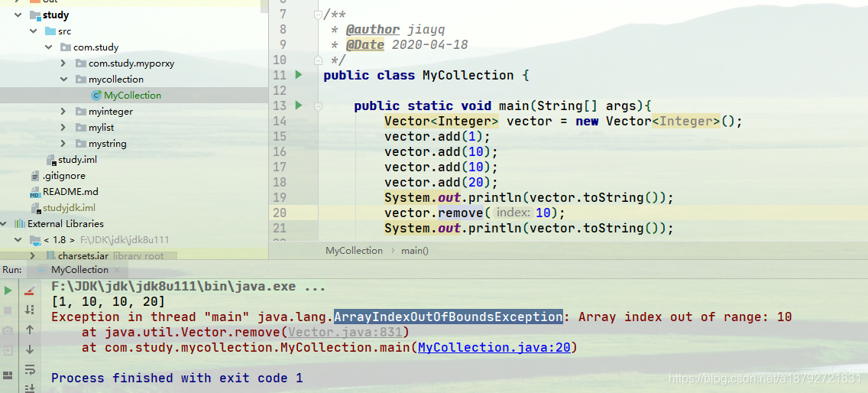
Task: Click the MyCollection breadcrumb below the editor
Action: (x=354, y=251)
